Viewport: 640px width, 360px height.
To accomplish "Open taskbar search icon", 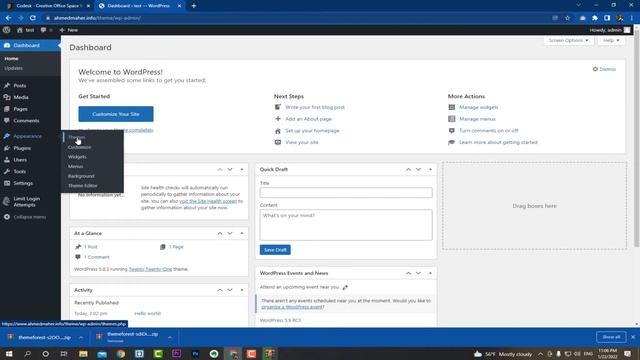I will pyautogui.click(x=27, y=354).
